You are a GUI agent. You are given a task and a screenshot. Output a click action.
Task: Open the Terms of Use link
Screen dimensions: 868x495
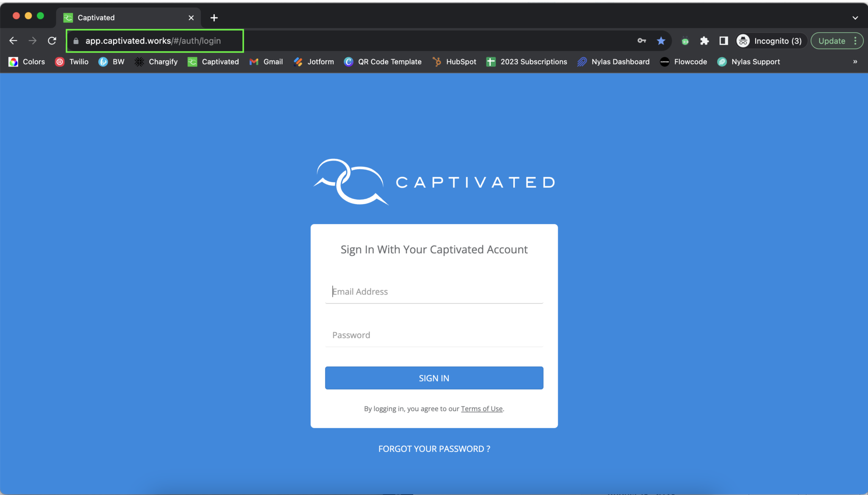[x=481, y=409]
